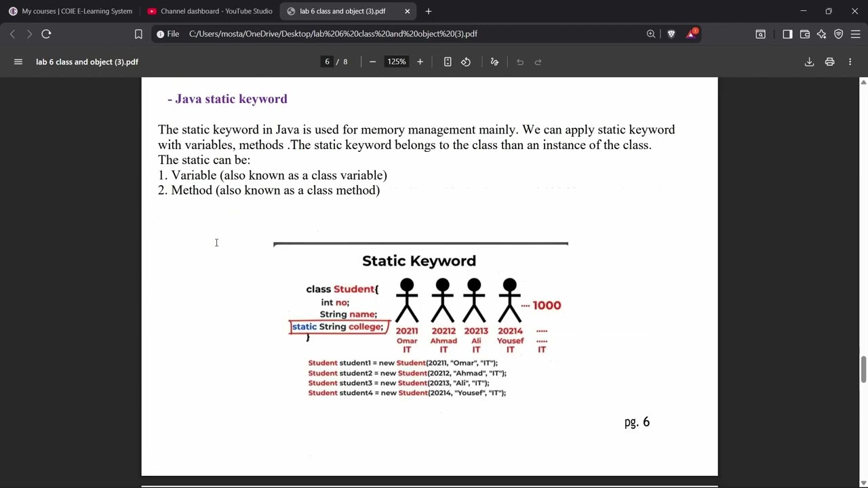Reload the current page
The image size is (868, 488).
click(46, 34)
